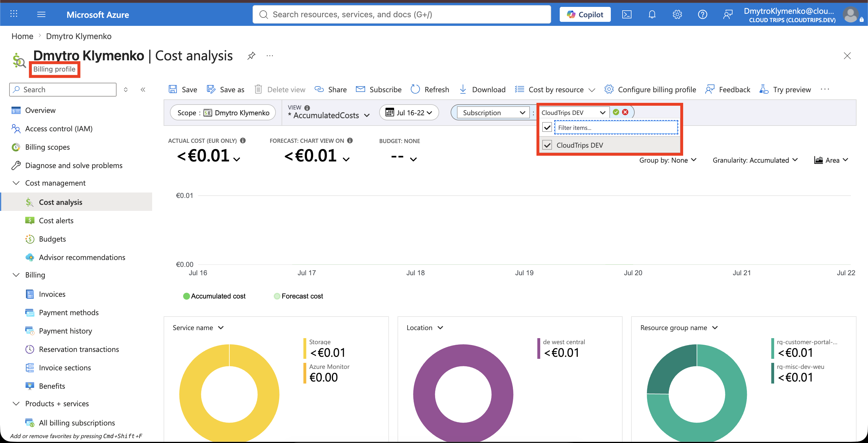
Task: Click the account avatar picture
Action: [x=851, y=14]
